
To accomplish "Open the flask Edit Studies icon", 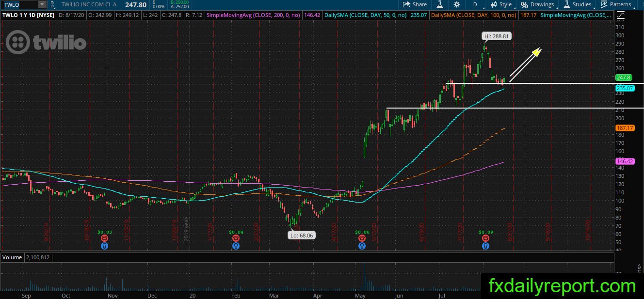I will tap(440, 4).
